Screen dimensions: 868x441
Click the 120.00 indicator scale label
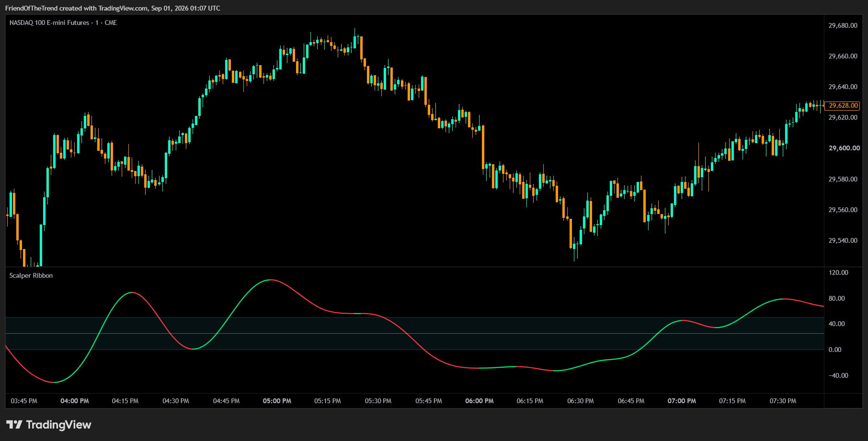coord(838,272)
